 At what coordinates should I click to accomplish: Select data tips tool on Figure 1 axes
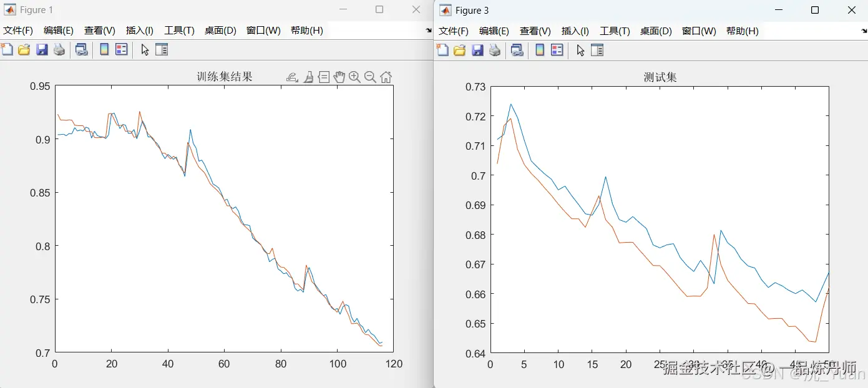tap(324, 77)
